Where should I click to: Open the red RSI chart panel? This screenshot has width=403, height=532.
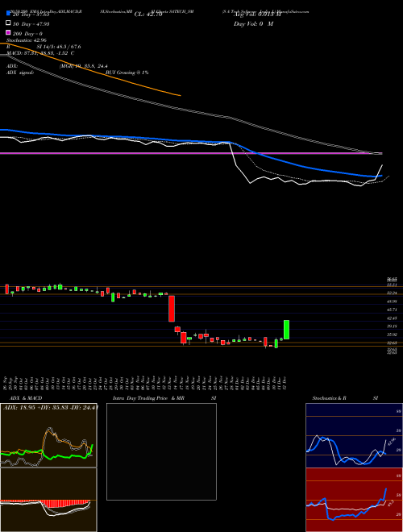[x=354, y=500]
